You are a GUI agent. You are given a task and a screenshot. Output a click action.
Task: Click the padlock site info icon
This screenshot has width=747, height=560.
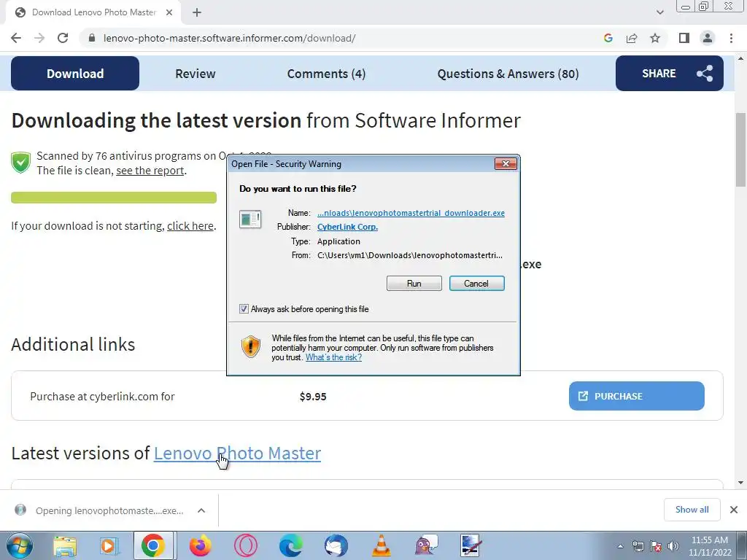[x=92, y=38]
